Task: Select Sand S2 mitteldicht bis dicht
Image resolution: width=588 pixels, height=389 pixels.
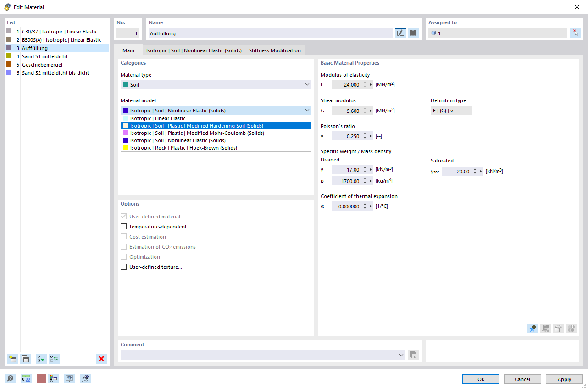Action: click(57, 73)
